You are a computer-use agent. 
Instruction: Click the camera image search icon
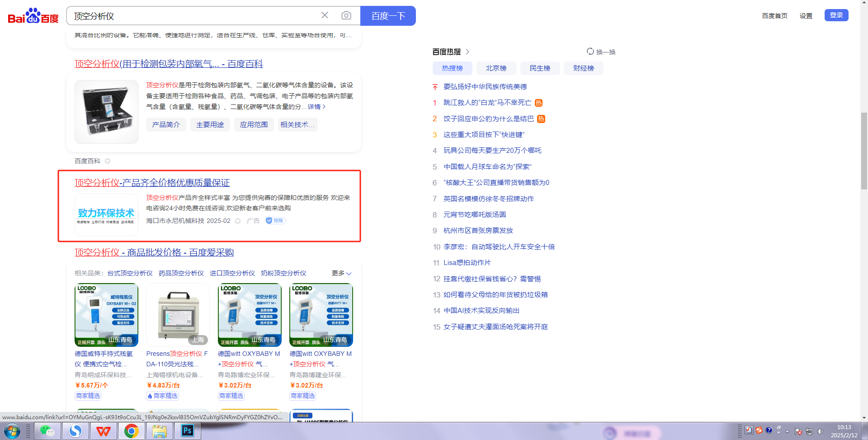(x=346, y=16)
